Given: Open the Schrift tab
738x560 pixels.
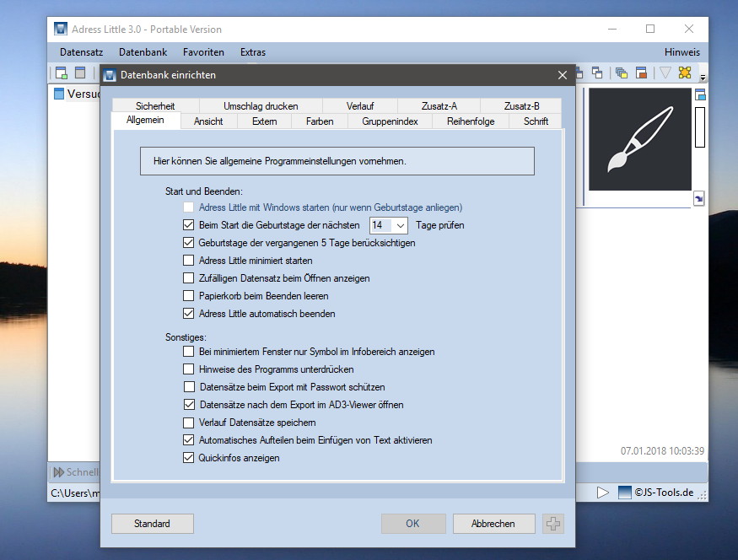Looking at the screenshot, I should [x=536, y=121].
